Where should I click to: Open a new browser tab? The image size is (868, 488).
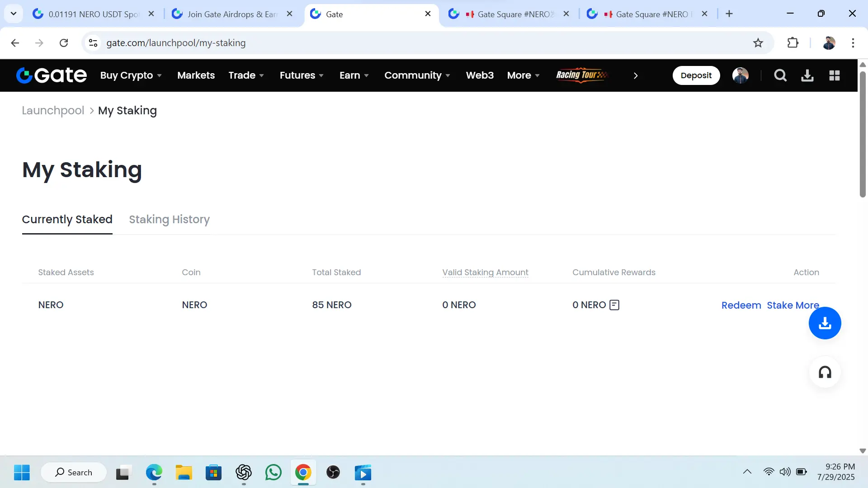pyautogui.click(x=729, y=14)
